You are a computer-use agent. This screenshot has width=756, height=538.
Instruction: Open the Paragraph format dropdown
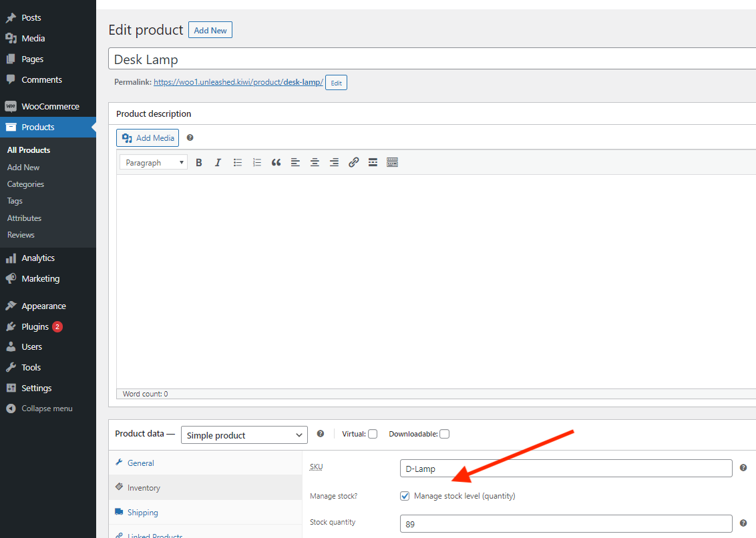(x=154, y=162)
